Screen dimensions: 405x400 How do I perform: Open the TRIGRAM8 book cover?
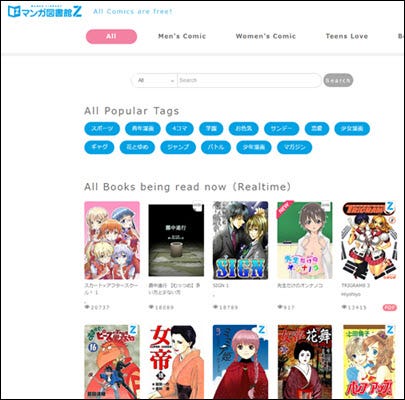(x=369, y=240)
